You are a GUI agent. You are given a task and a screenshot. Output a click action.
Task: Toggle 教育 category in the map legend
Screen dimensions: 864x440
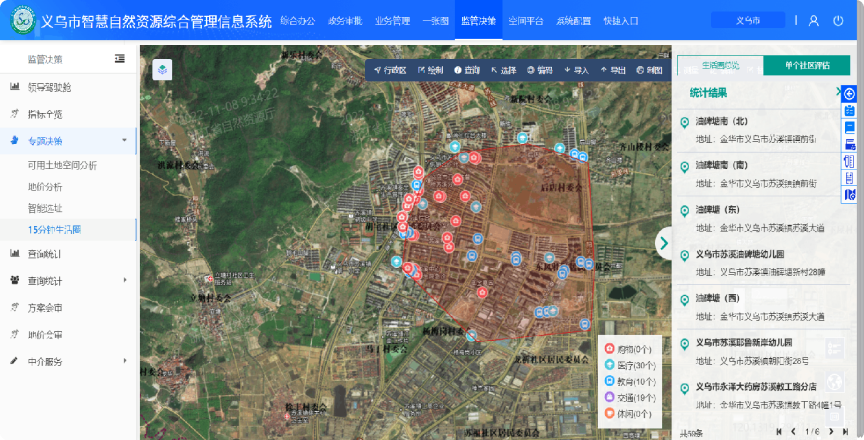(x=630, y=381)
